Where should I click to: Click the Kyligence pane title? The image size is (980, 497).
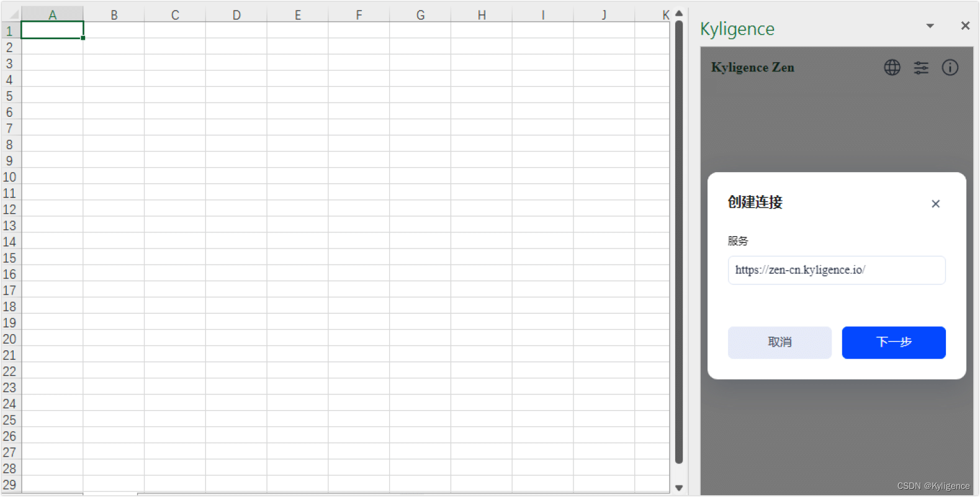click(737, 29)
